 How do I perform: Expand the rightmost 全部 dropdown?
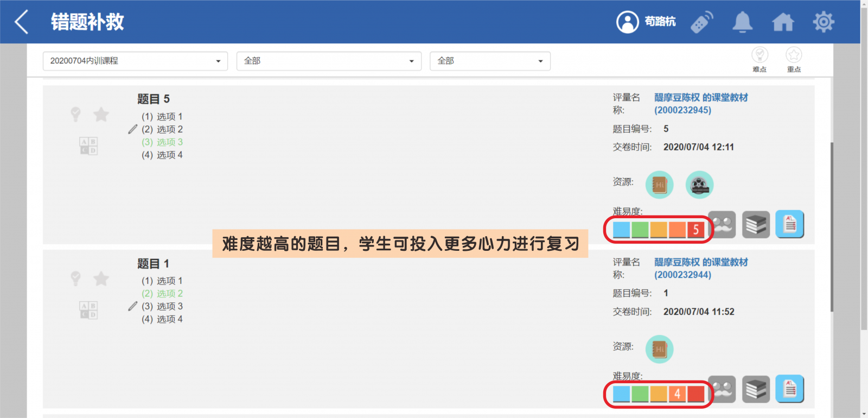(490, 61)
